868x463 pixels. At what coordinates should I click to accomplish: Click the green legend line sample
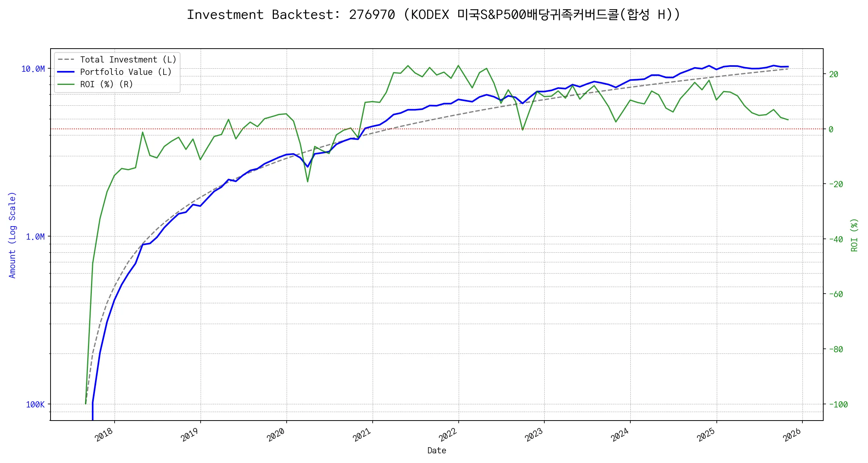click(x=66, y=84)
